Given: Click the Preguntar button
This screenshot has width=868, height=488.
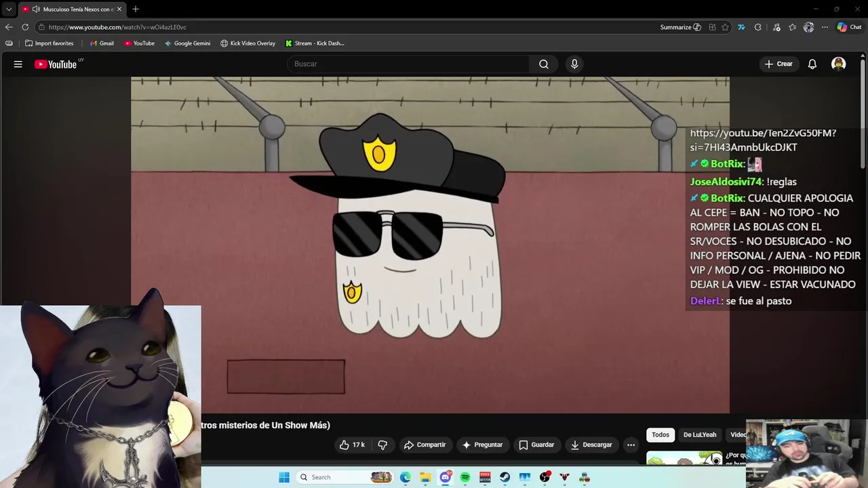Looking at the screenshot, I should click(x=482, y=445).
